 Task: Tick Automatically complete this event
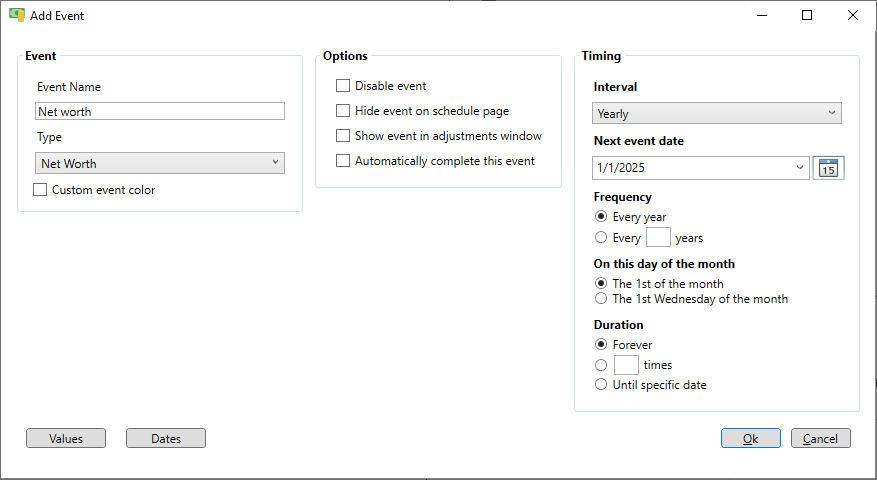tap(343, 161)
